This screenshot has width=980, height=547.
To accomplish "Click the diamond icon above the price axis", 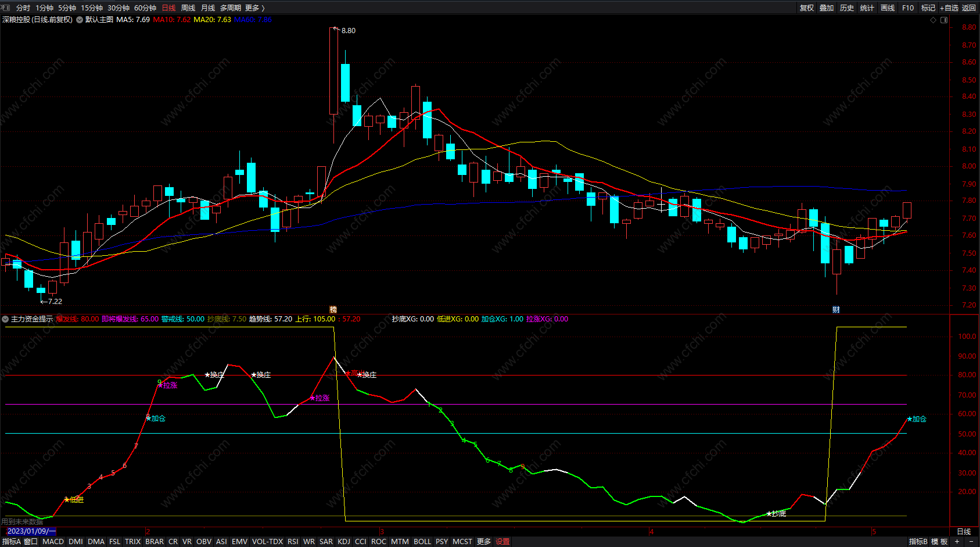I will coord(934,20).
